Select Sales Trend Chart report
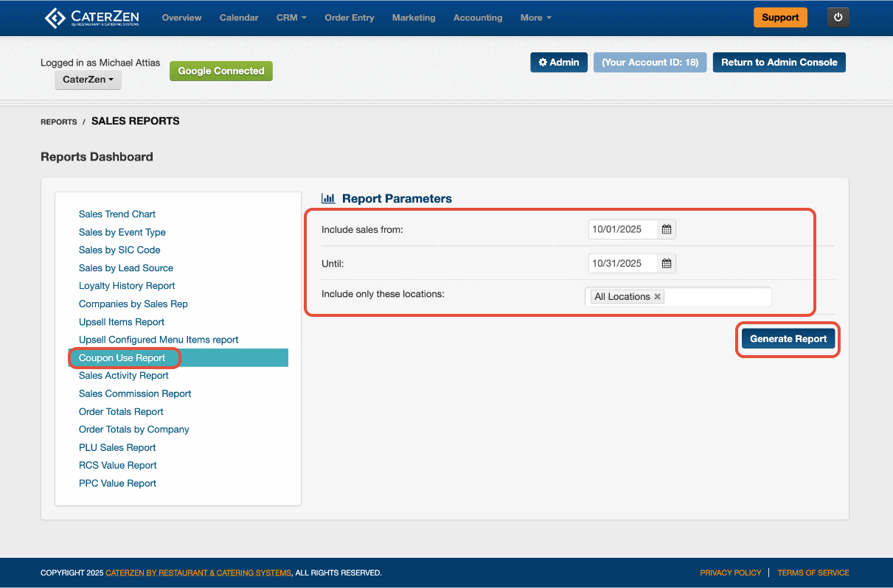 (117, 214)
